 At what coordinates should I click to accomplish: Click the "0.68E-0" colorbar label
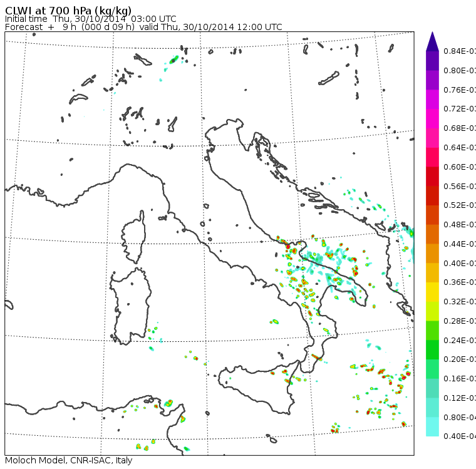[x=460, y=128]
